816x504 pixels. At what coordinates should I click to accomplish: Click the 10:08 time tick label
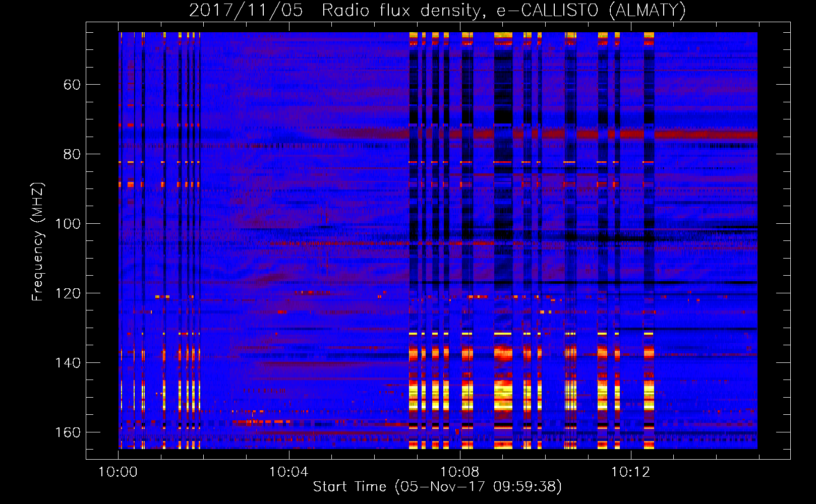(459, 472)
